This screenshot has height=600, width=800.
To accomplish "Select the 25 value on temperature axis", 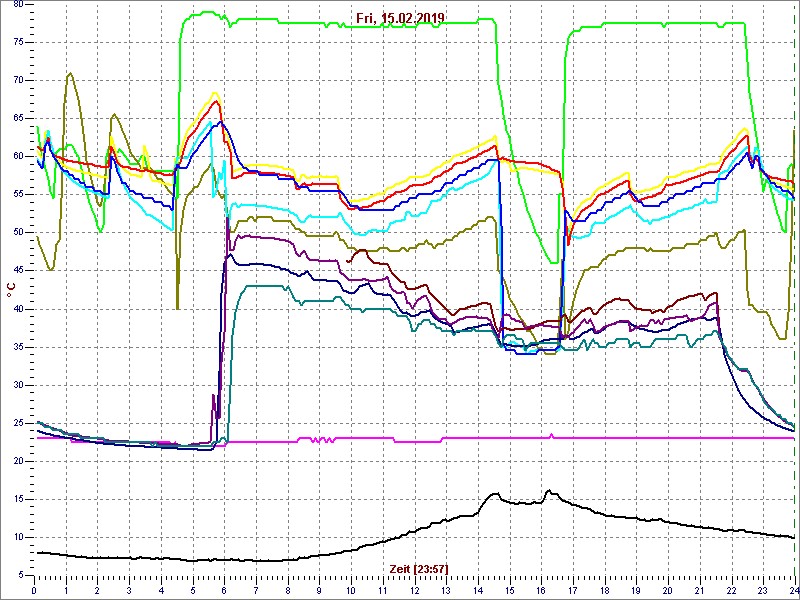I will (x=17, y=423).
